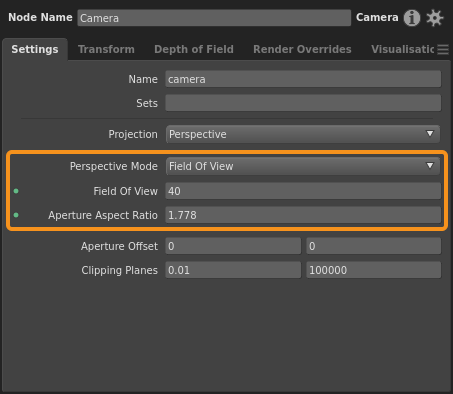453x394 pixels.
Task: Click the Name field containing camera
Action: click(x=303, y=79)
